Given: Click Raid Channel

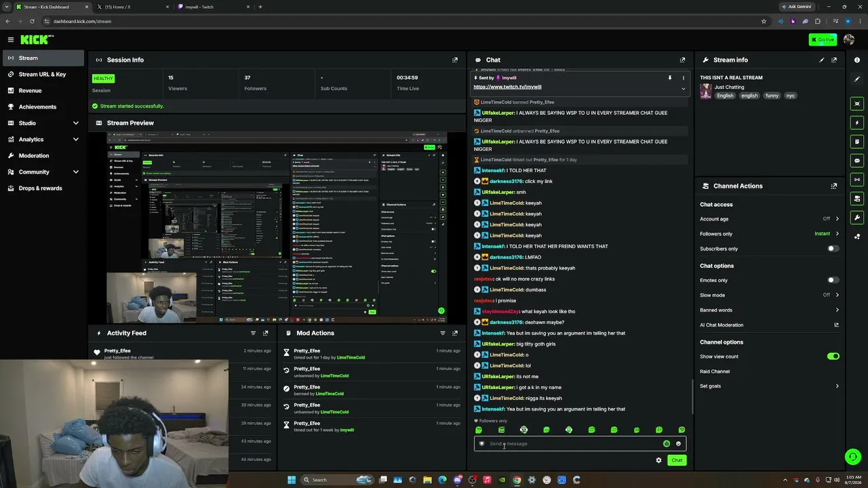Looking at the screenshot, I should click(x=715, y=371).
